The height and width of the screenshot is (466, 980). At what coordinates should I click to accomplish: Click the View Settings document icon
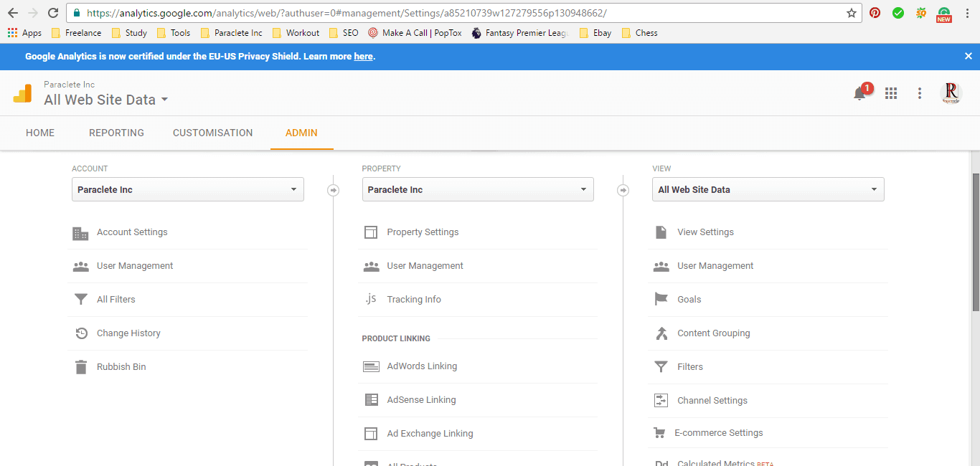(661, 232)
